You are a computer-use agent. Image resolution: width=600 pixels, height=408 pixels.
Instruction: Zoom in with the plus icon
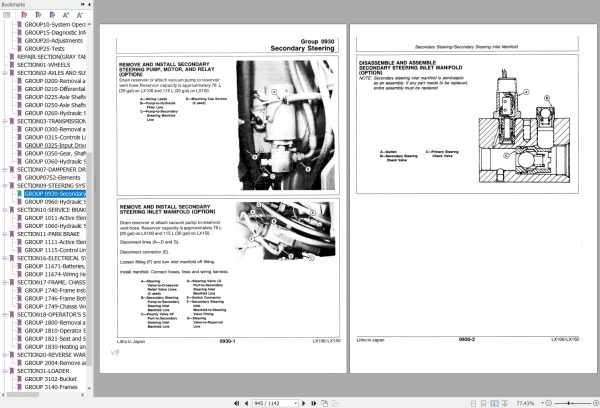[x=595, y=403]
